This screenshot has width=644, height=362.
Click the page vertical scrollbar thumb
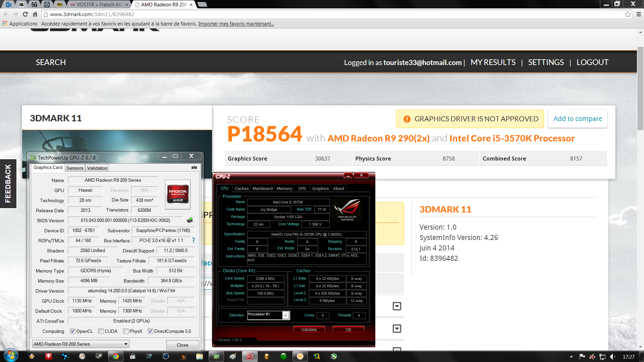pyautogui.click(x=640, y=88)
